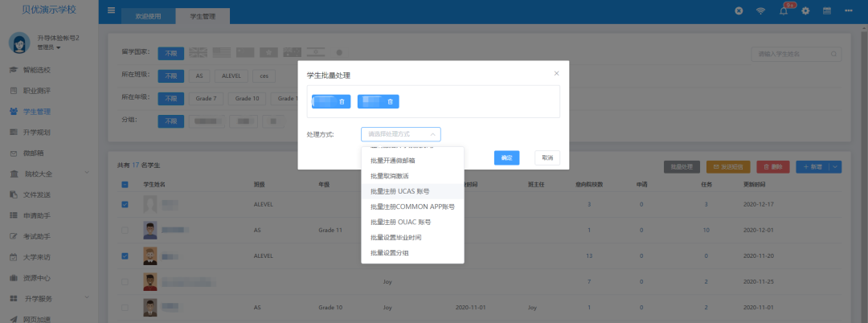Confirm with the 确定 button
Screen dimensions: 868x323
click(x=506, y=157)
